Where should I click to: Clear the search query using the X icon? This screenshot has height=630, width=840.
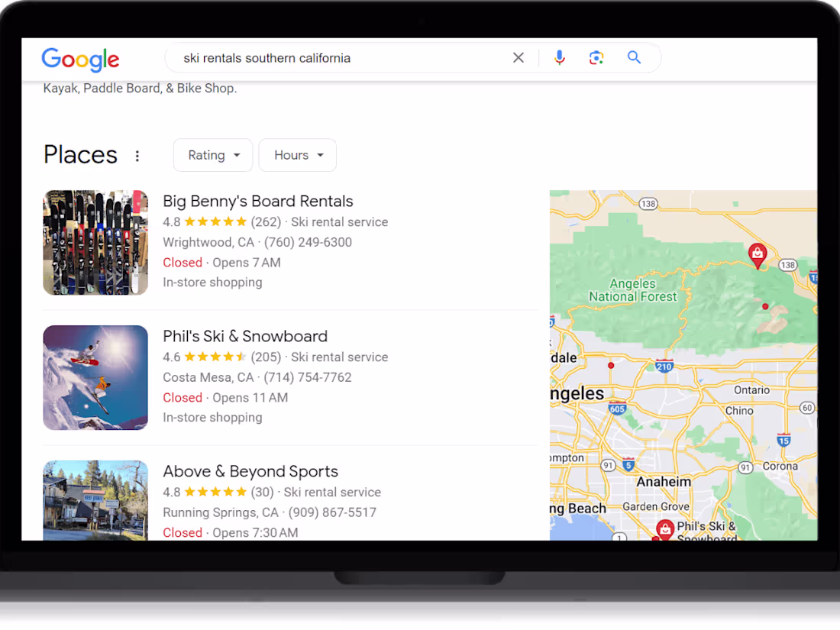point(519,57)
